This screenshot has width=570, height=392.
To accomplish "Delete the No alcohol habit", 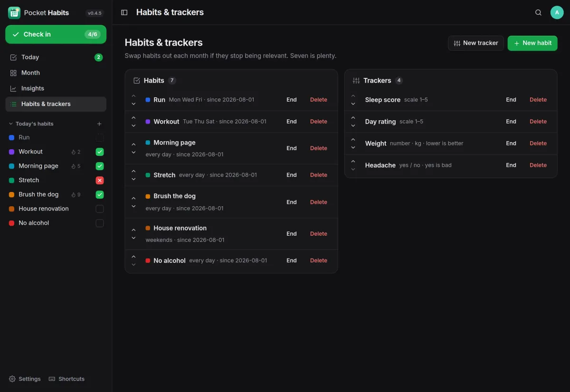I will coord(319,260).
